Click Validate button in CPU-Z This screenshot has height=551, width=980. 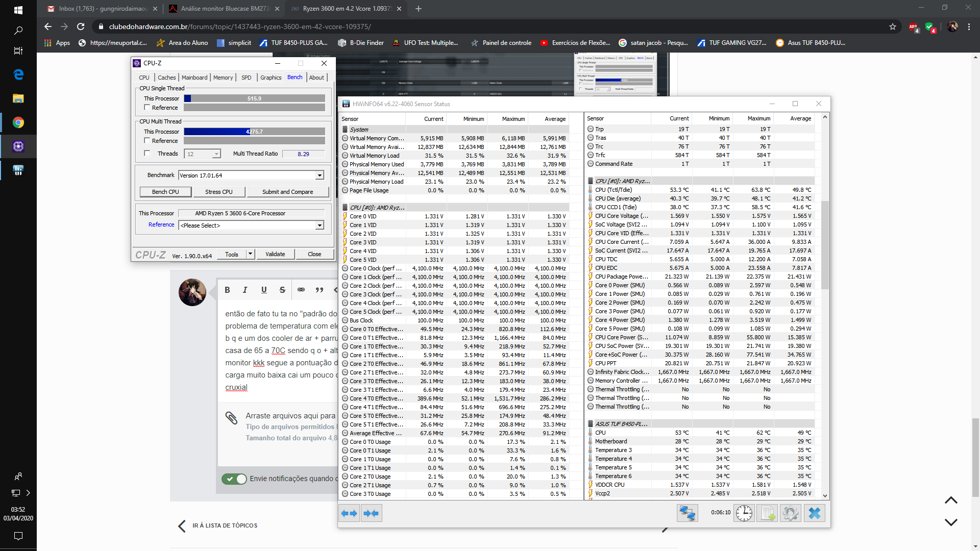tap(275, 254)
